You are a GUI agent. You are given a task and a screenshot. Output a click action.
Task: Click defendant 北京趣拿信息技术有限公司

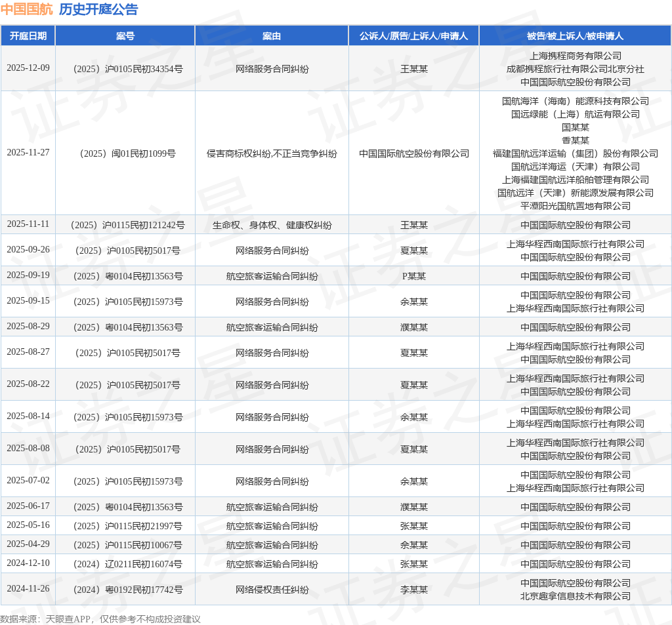click(x=575, y=596)
